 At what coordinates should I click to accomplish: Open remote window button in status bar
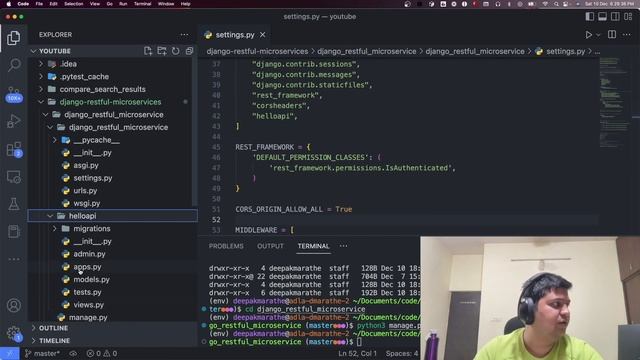click(x=9, y=353)
